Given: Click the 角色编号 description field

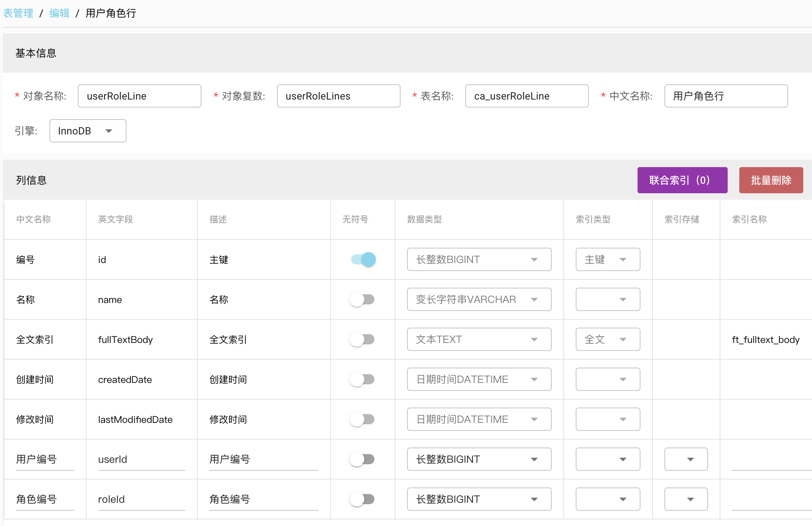Looking at the screenshot, I should pos(263,499).
